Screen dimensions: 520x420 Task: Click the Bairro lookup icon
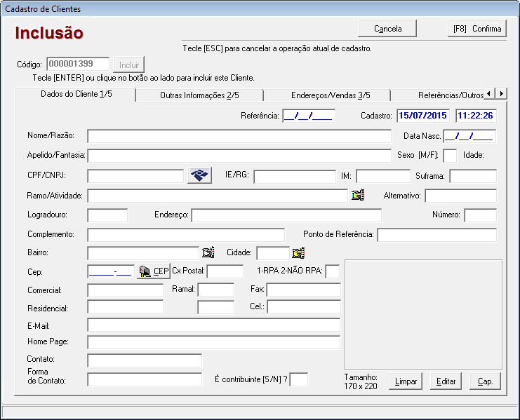(x=208, y=252)
